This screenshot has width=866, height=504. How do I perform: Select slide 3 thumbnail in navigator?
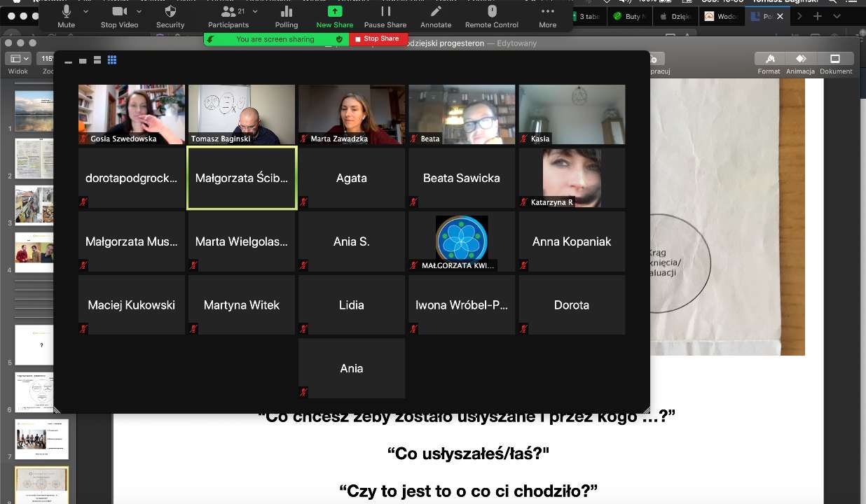[34, 204]
